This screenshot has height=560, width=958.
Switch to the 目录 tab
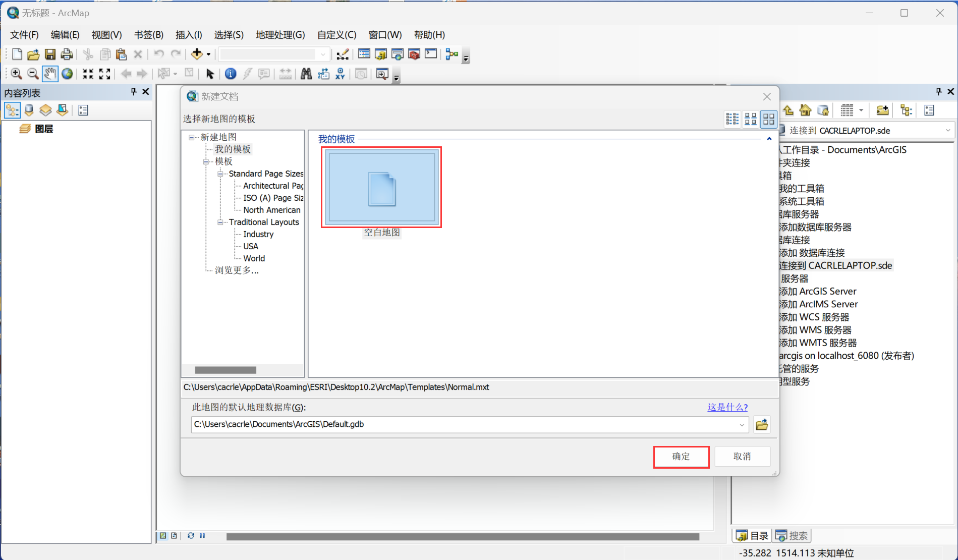coord(753,536)
